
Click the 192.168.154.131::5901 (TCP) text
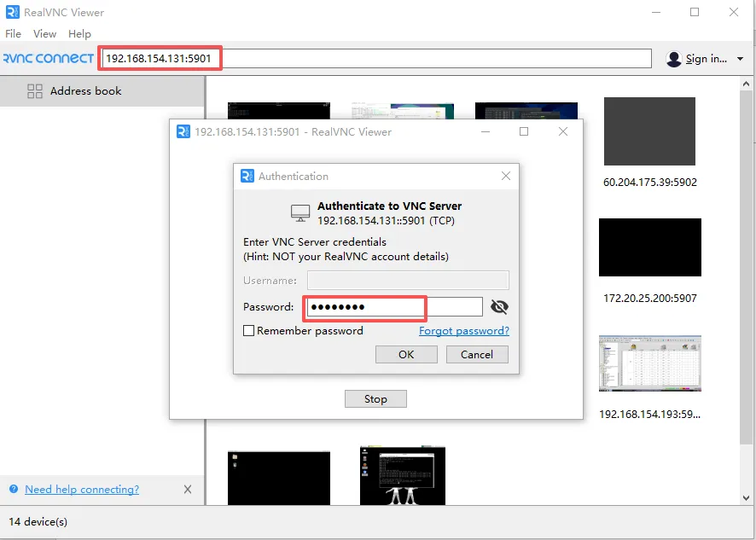tap(386, 221)
